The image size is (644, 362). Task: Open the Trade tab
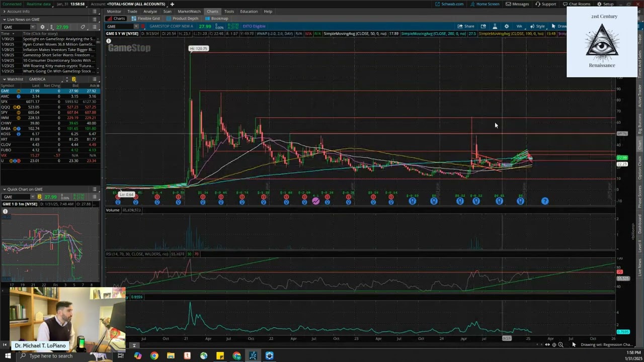pos(132,11)
